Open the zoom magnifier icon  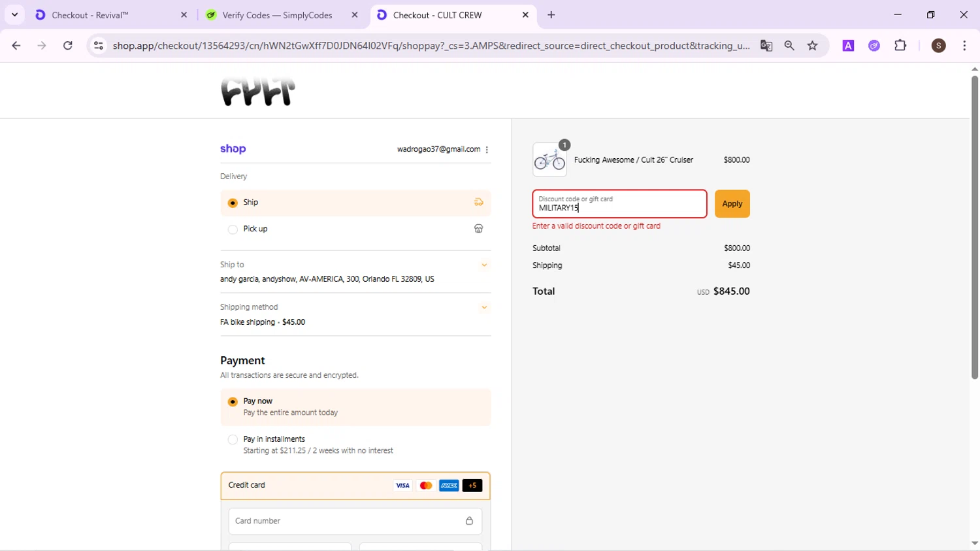coord(789,46)
